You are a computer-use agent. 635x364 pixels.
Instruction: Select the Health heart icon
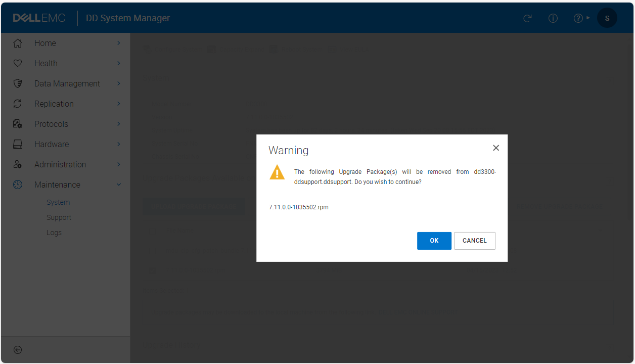tap(18, 63)
